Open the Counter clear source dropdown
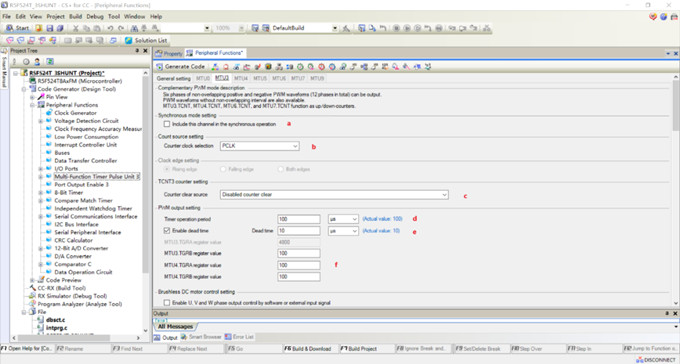This screenshot has height=364, width=680. pos(334,195)
